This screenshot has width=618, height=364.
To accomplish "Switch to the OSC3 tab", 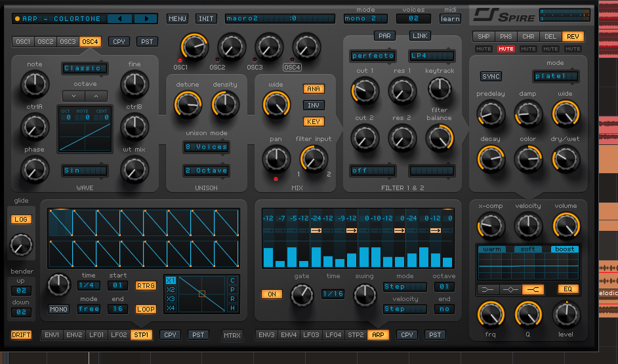I will tap(68, 41).
